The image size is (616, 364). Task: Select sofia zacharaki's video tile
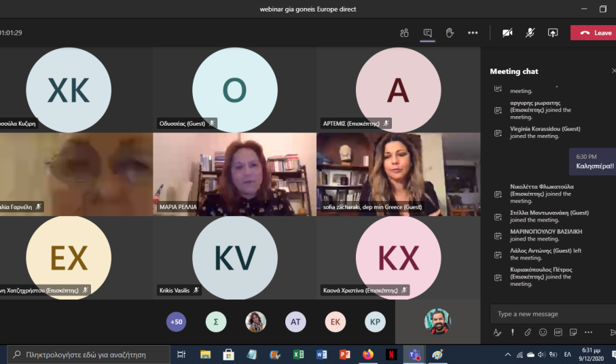(x=398, y=174)
